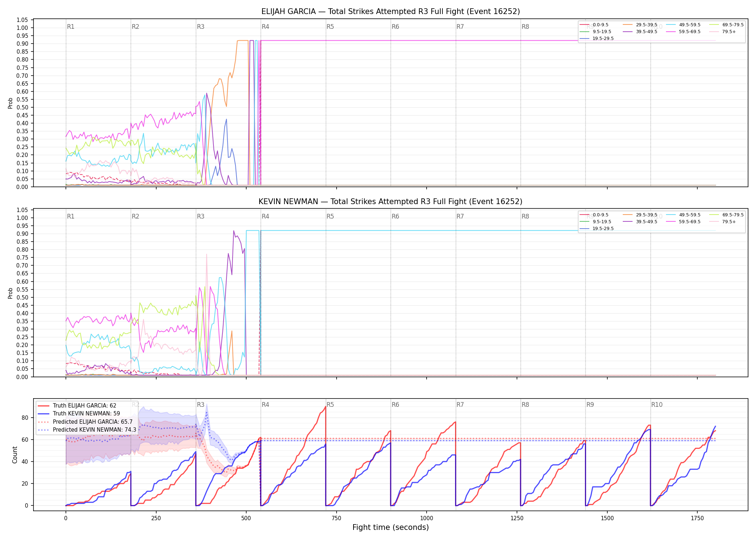The height and width of the screenshot is (540, 756).
Task: Click the 19.5-29.5 legend entry in Garcia chart
Action: 597,39
